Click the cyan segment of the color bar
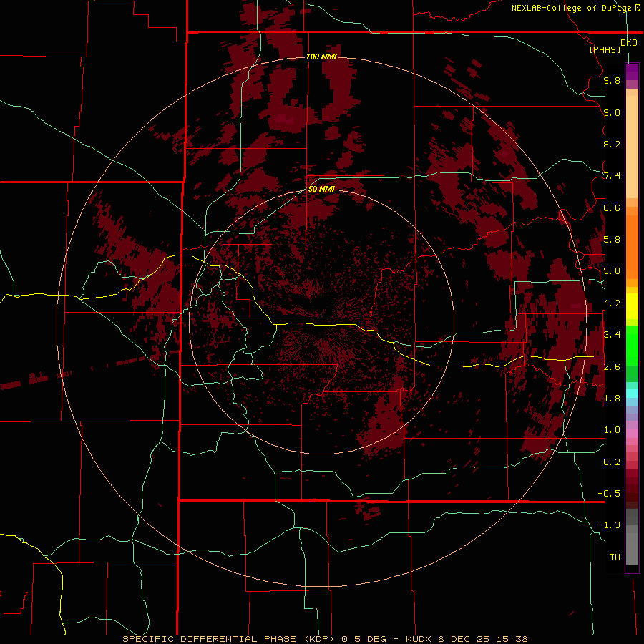644x644 pixels. click(632, 394)
